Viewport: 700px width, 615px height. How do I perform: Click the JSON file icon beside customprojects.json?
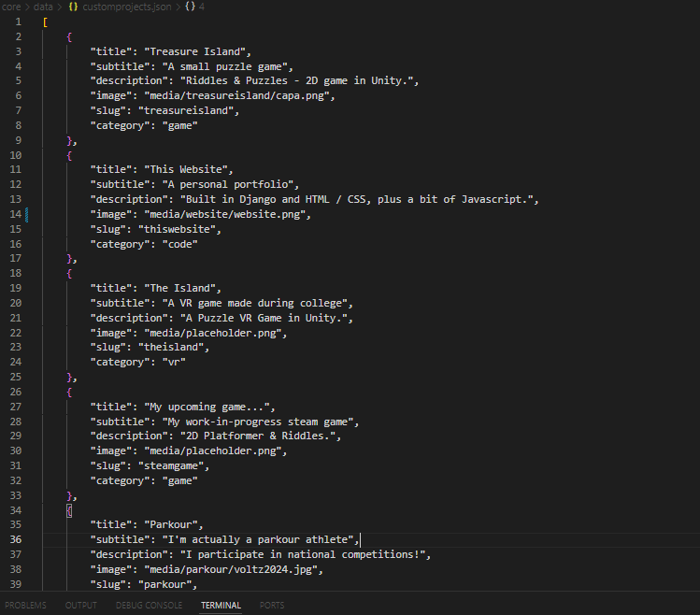click(69, 7)
